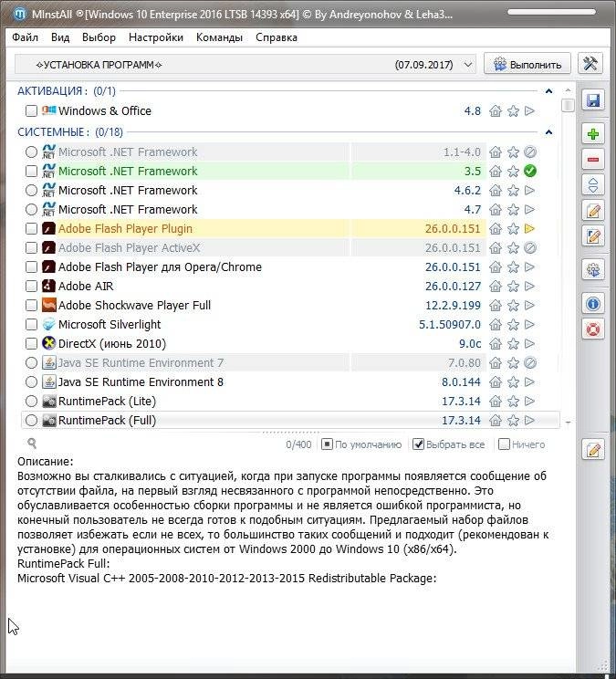Click the pencil edit icon beside description

pos(592,450)
